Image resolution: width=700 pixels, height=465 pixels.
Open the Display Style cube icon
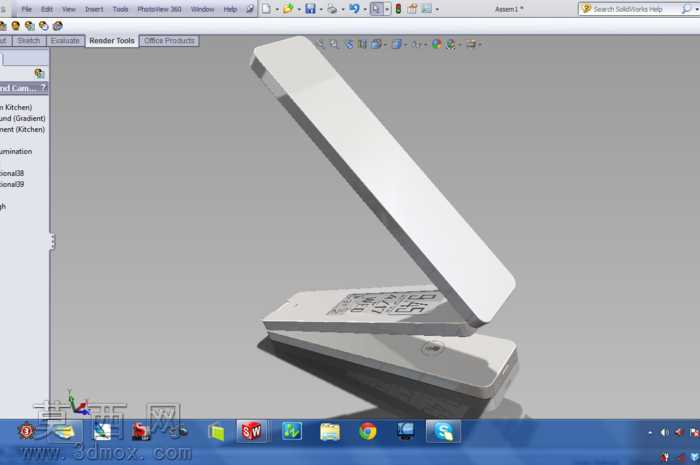[x=396, y=44]
